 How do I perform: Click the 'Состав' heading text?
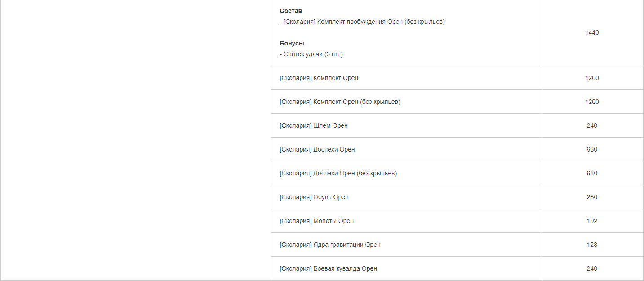(x=291, y=11)
